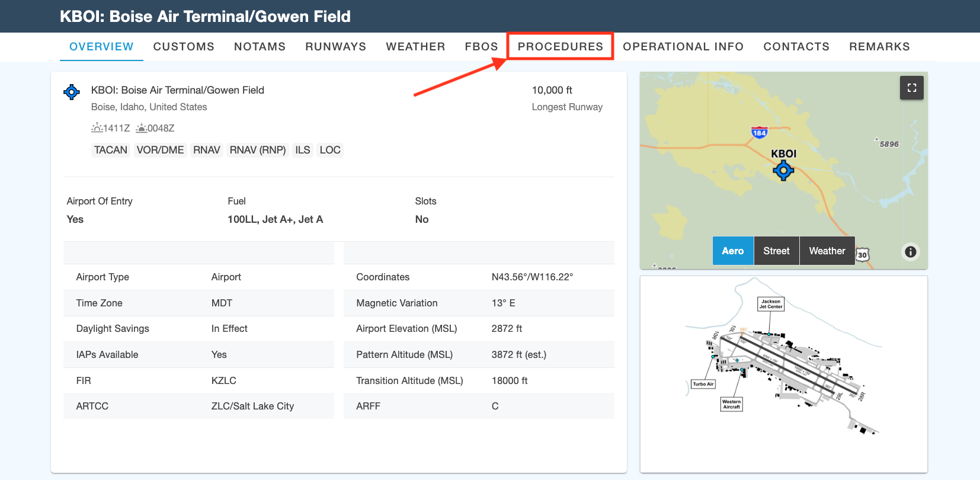This screenshot has height=480, width=980.
Task: Click the Turbo Air label on diagram
Action: click(703, 384)
